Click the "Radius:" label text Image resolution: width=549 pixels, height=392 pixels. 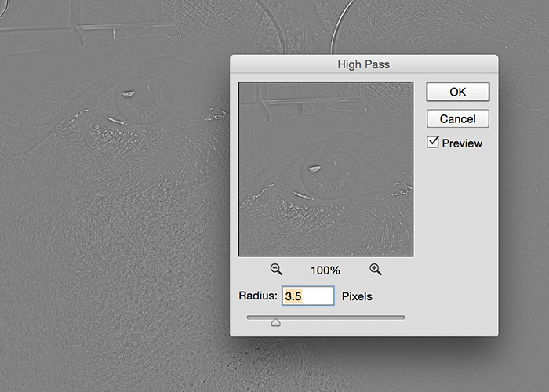pyautogui.click(x=258, y=296)
